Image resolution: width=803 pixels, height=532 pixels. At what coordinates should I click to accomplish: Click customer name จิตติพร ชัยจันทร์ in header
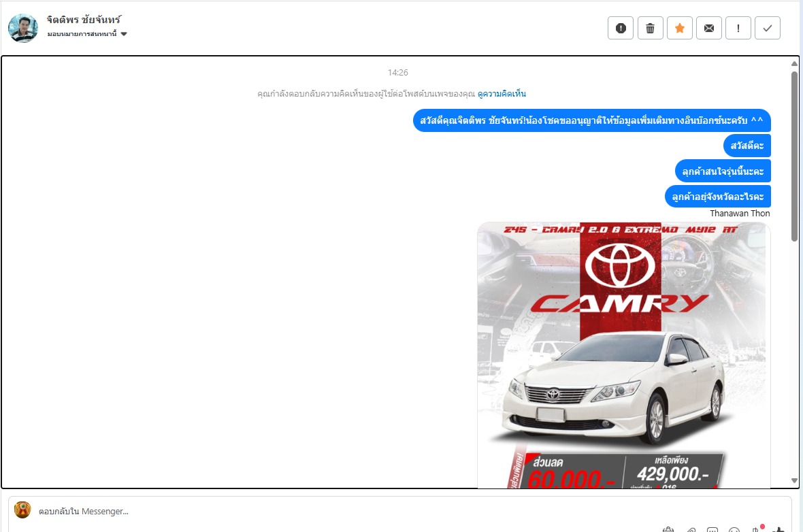pos(84,19)
